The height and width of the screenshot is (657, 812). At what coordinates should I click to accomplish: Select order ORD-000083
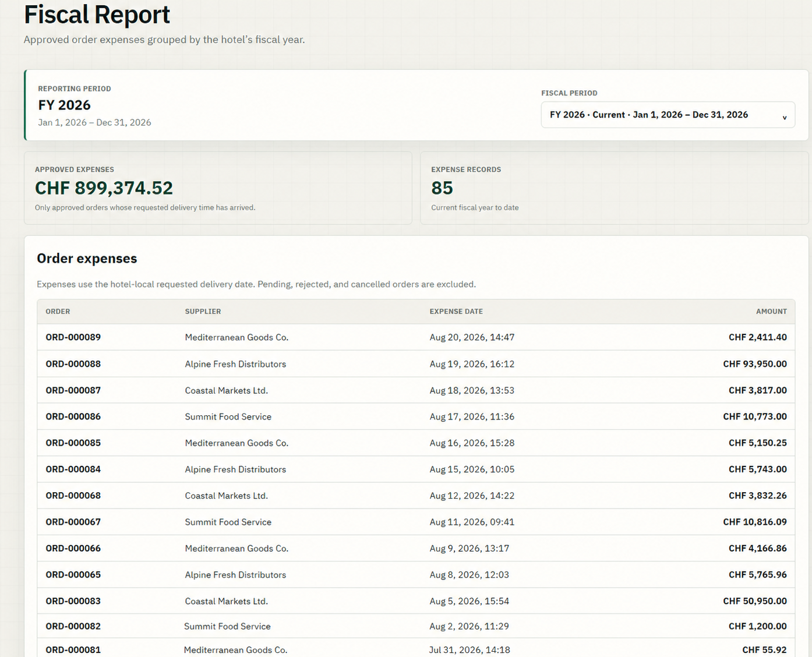tap(73, 601)
